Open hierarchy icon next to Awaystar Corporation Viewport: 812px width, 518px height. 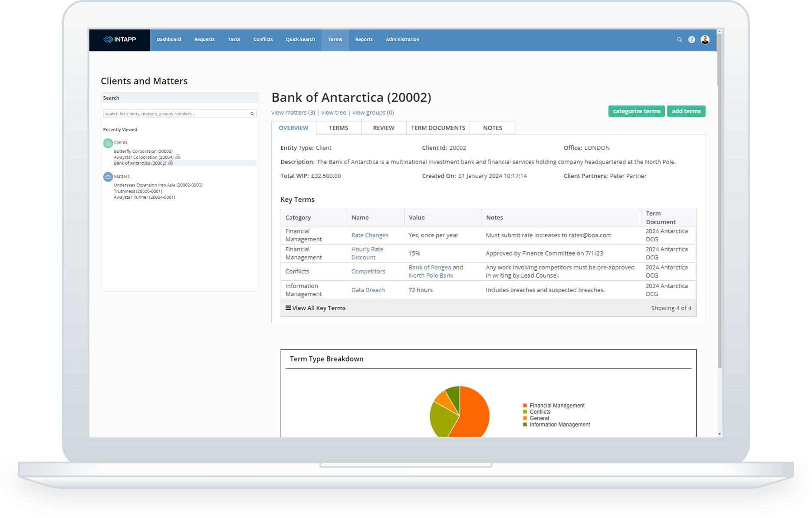pos(177,157)
